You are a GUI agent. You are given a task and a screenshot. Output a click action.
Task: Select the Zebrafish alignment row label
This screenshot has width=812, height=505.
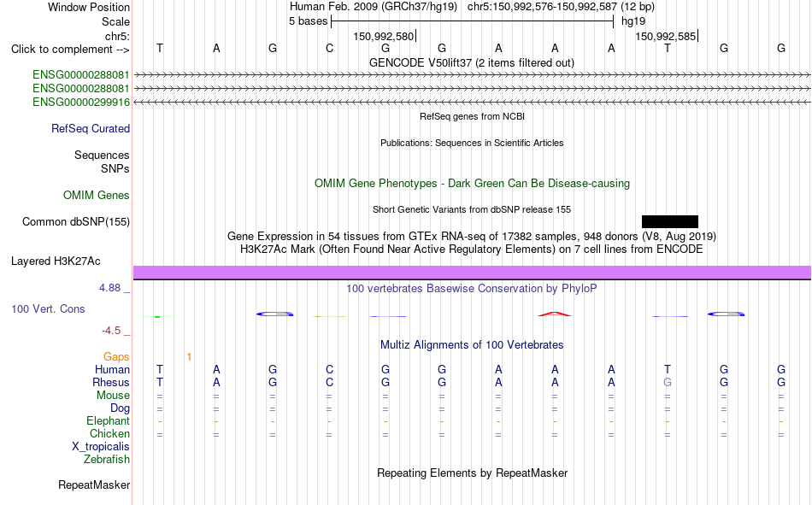pyautogui.click(x=107, y=460)
